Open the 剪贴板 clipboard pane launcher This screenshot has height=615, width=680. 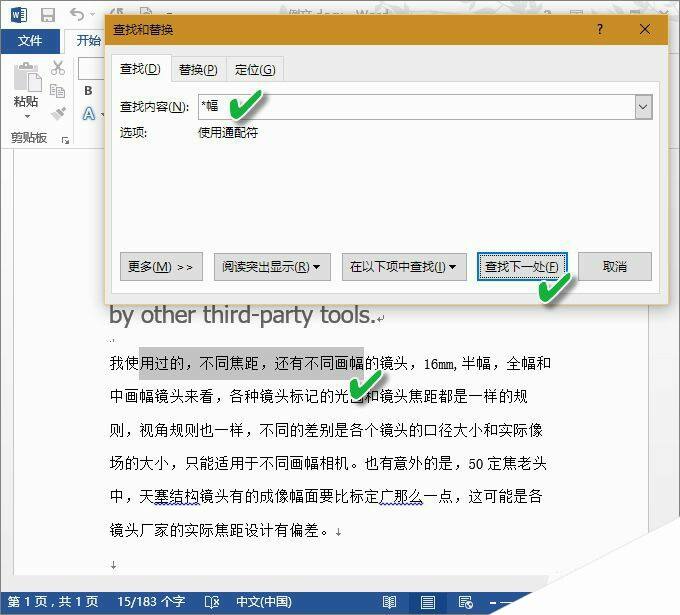[x=65, y=140]
